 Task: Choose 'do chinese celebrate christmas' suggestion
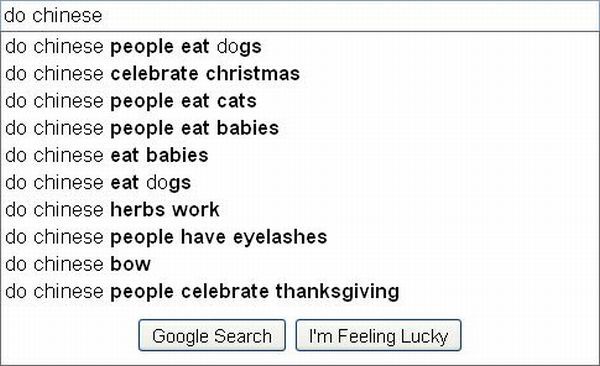tap(300, 74)
